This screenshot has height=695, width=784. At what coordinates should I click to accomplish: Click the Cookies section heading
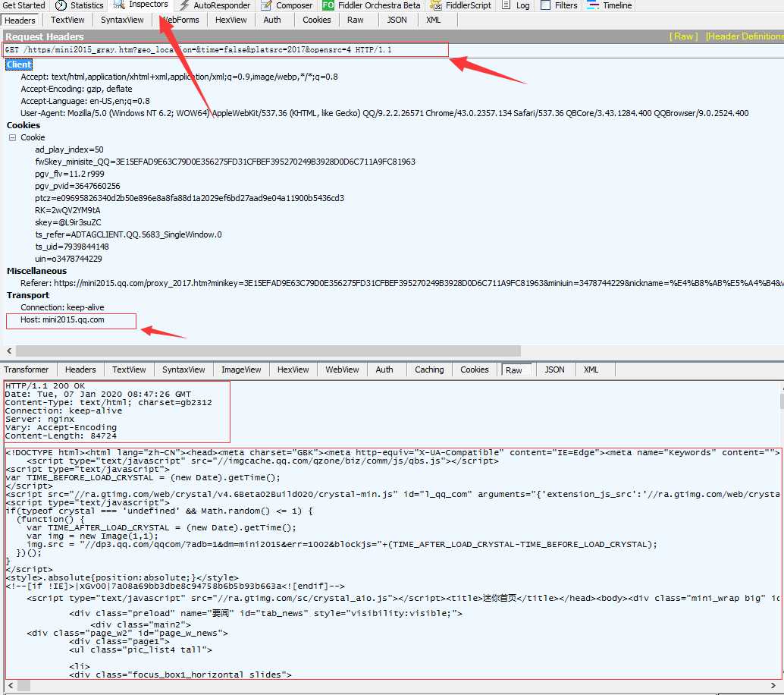(x=23, y=126)
